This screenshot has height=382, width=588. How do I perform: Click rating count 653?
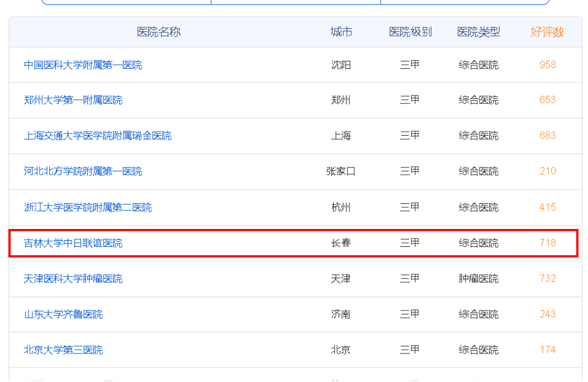(548, 100)
